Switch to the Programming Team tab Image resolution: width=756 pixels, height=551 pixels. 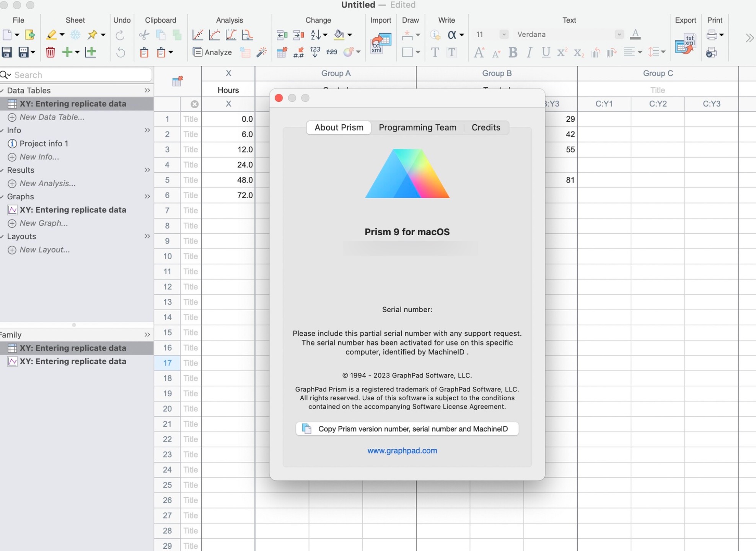(x=417, y=127)
